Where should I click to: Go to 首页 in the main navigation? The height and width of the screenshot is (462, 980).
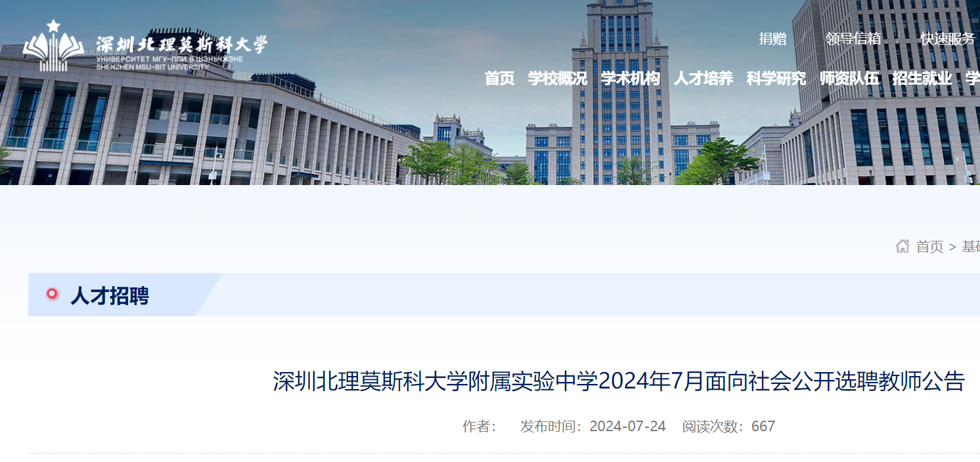click(x=499, y=78)
